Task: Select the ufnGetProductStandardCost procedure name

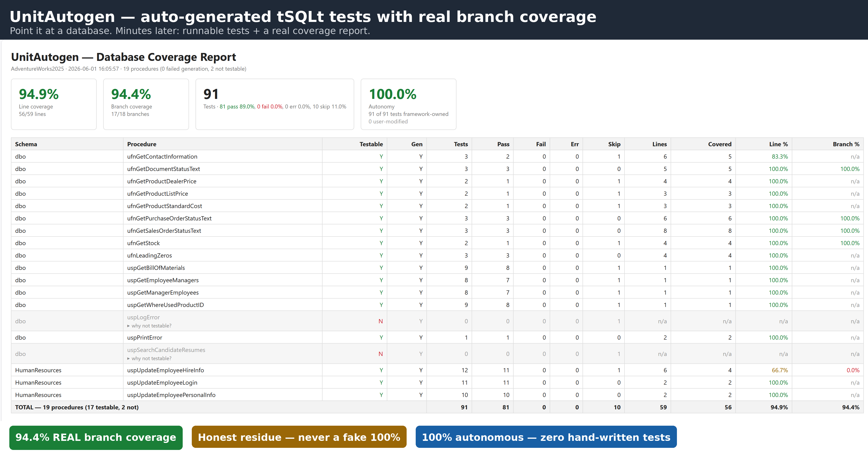Action: [165, 206]
